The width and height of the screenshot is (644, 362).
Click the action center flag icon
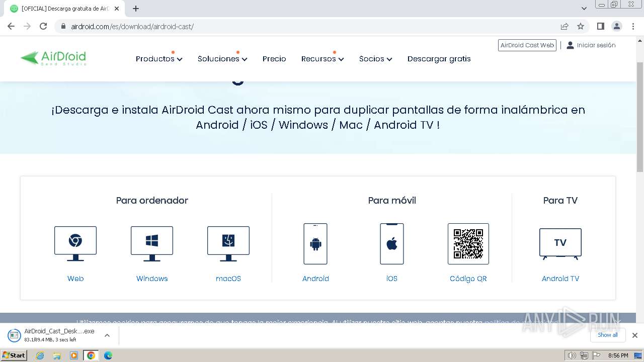point(596,355)
